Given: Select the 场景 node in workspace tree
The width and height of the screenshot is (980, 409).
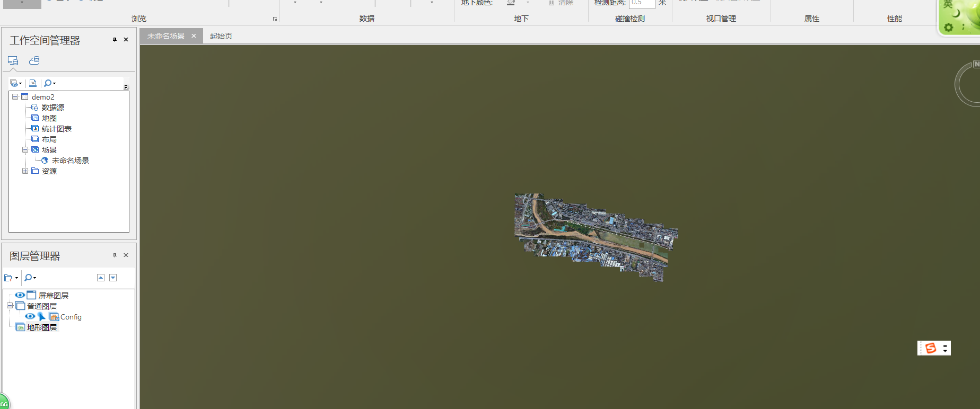Looking at the screenshot, I should pyautogui.click(x=49, y=150).
